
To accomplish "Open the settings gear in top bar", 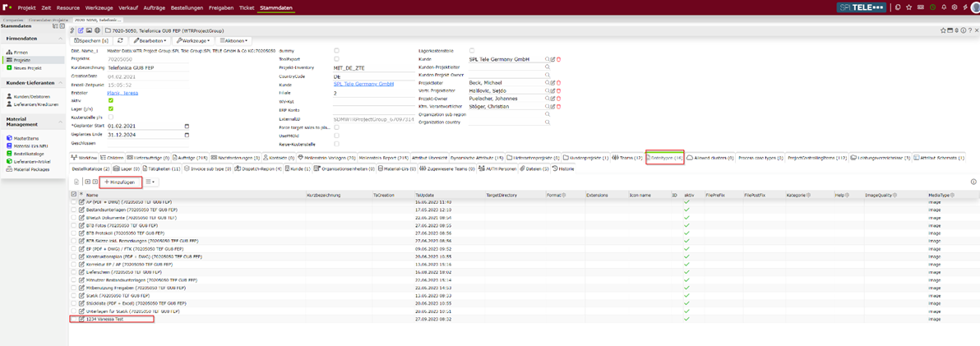I will pyautogui.click(x=955, y=7).
